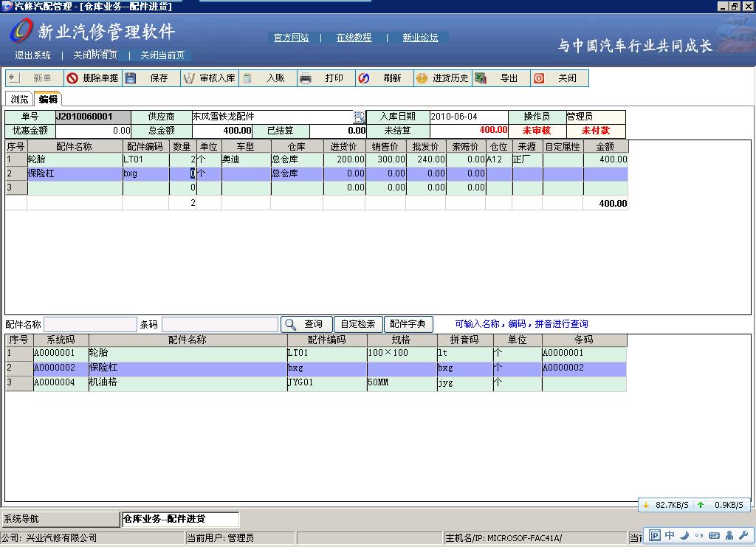The image size is (756, 547).
Task: Click the 刷新 refresh icon
Action: click(x=363, y=78)
